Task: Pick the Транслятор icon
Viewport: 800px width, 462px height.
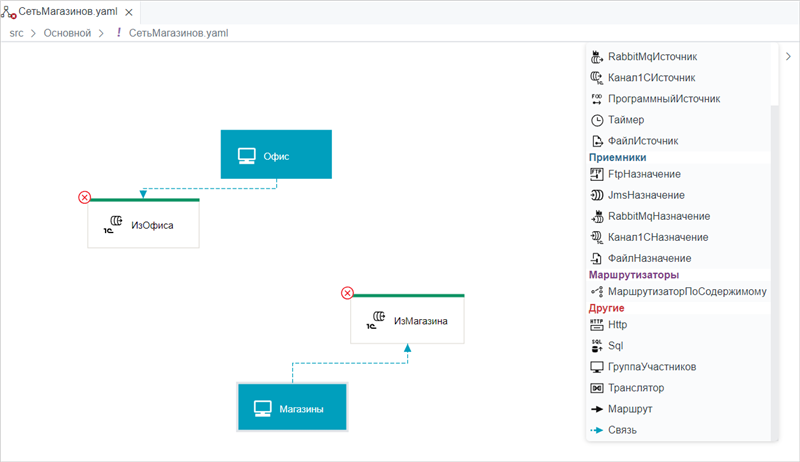Action: (x=596, y=388)
